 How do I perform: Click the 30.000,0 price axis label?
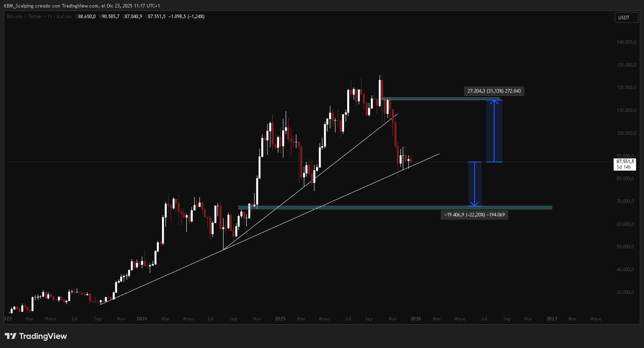626,293
